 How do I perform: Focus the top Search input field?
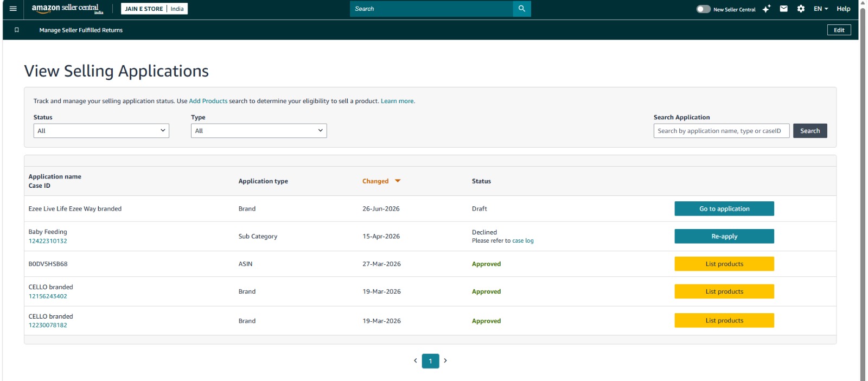coord(431,9)
